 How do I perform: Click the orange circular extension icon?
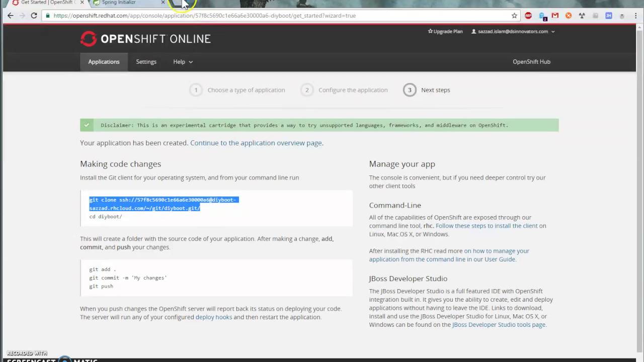(569, 16)
